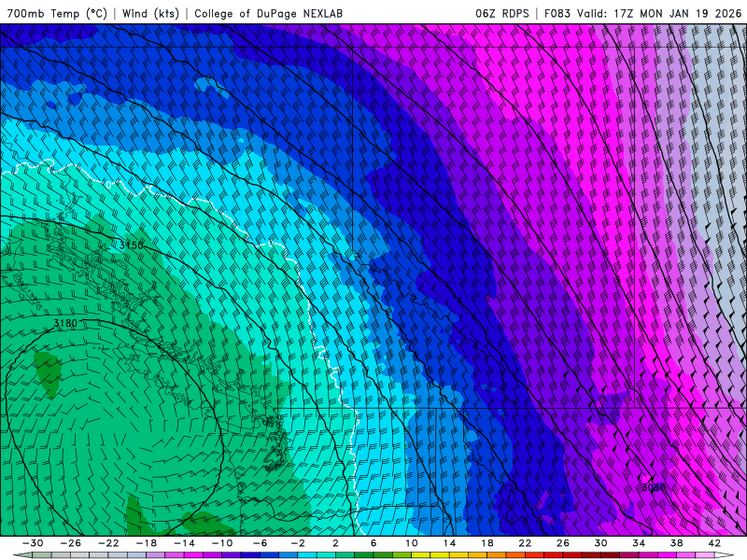
Task: Click the 34 colorbar label
Action: [639, 543]
